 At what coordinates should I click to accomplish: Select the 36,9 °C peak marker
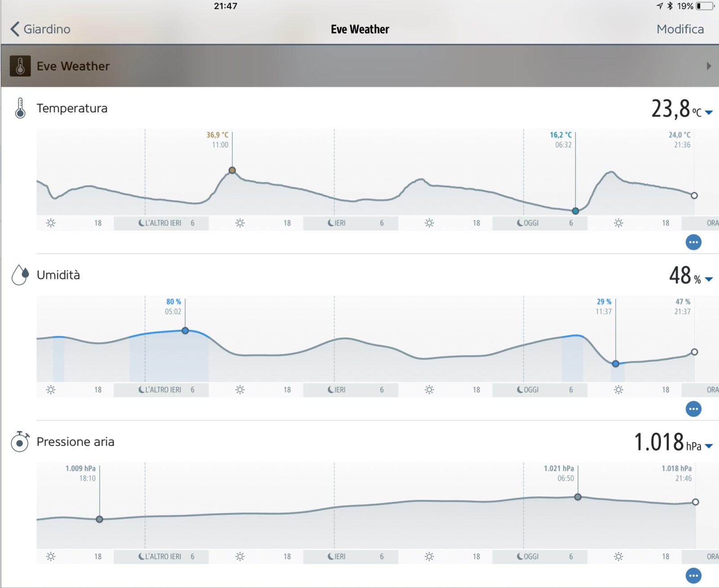232,170
